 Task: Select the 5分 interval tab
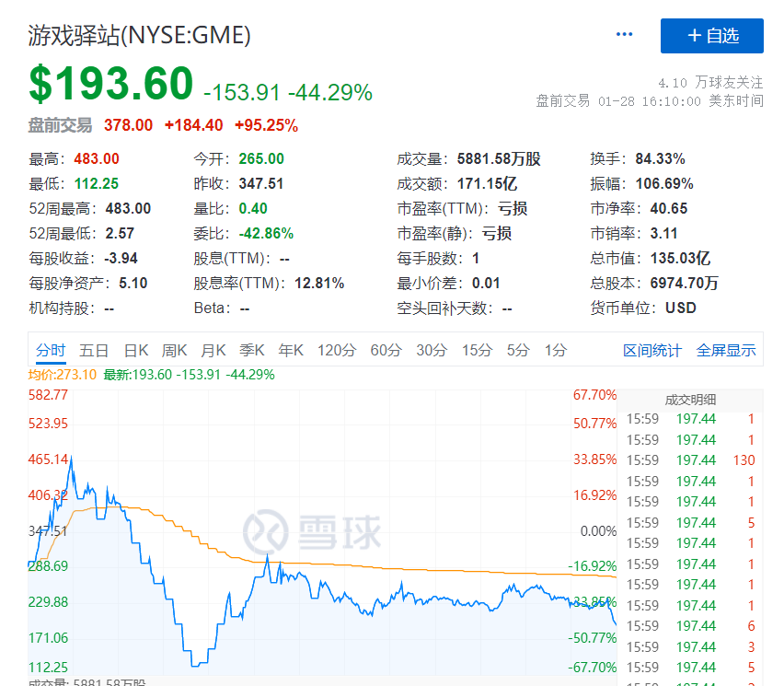[517, 351]
